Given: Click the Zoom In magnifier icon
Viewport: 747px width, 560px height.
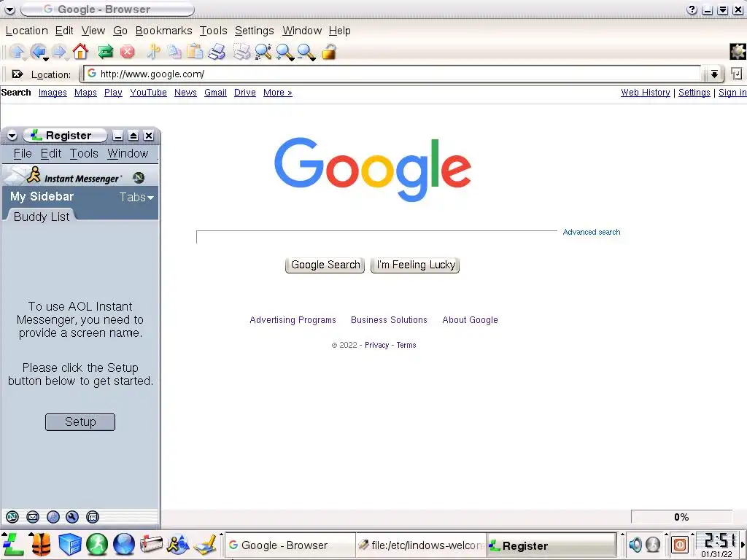Looking at the screenshot, I should [x=284, y=52].
